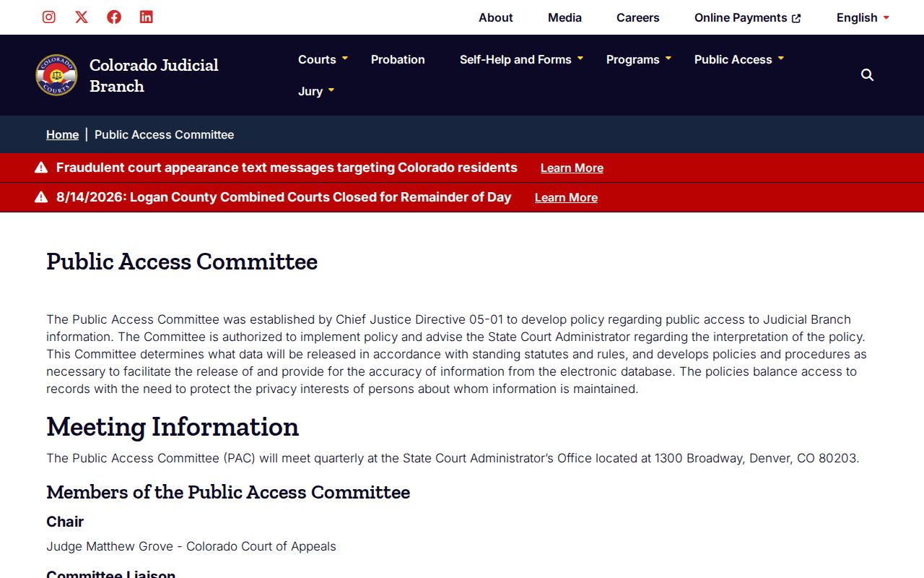This screenshot has width=924, height=578.
Task: Click the Colorado Judicial Branch title
Action: pyautogui.click(x=154, y=75)
